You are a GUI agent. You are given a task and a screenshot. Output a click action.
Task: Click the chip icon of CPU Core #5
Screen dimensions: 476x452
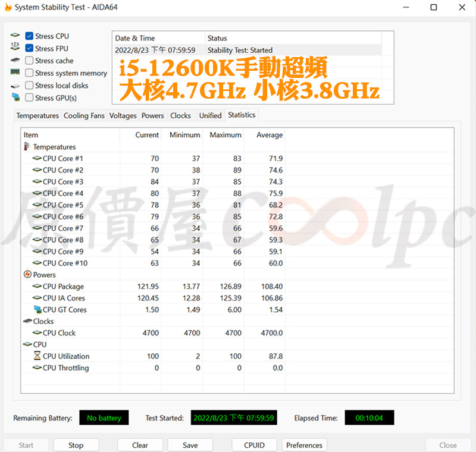(37, 205)
